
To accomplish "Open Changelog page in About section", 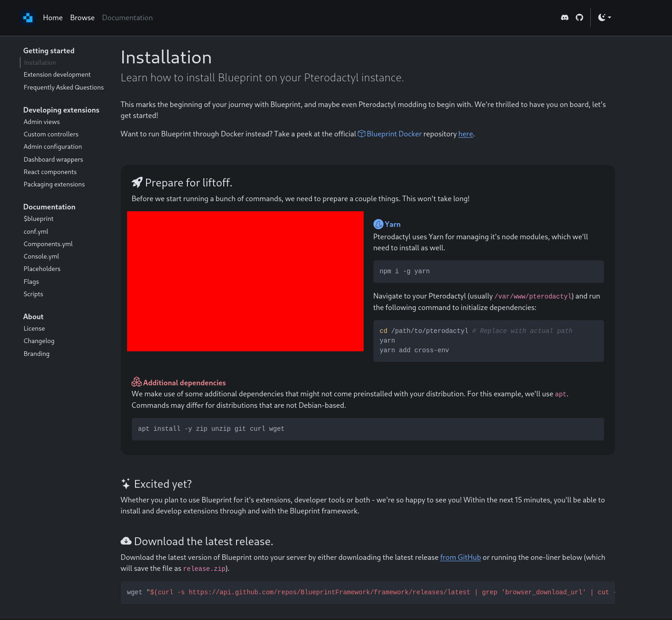I will pos(39,341).
